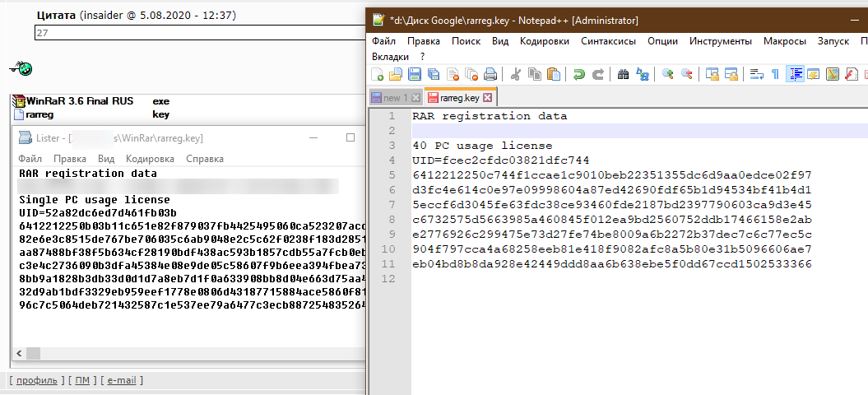The height and width of the screenshot is (395, 868).
Task: Maximize the Lister window
Action: (350, 137)
